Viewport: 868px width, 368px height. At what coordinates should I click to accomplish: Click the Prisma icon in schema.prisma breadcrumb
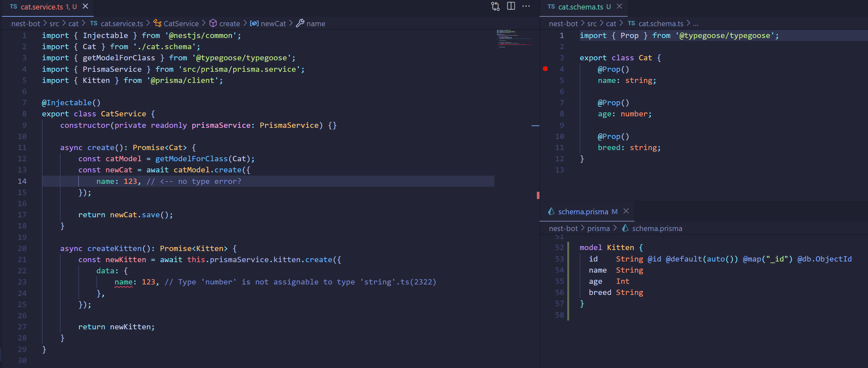[x=625, y=228]
